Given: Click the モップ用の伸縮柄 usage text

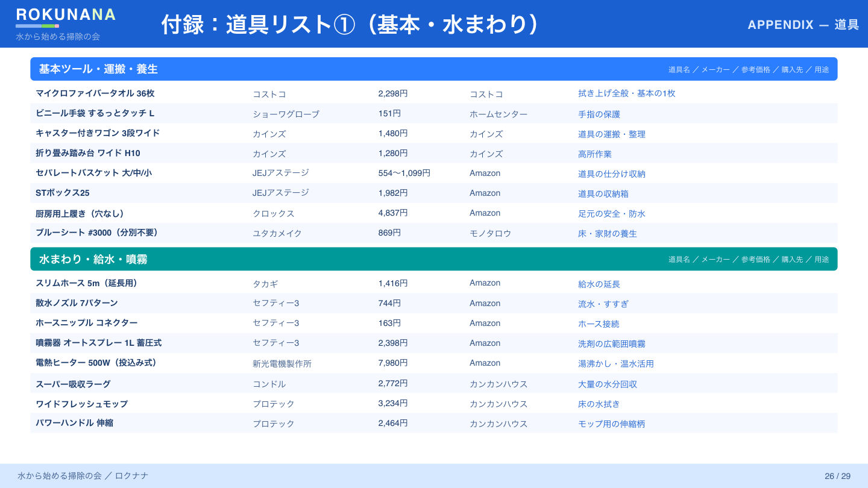Looking at the screenshot, I should (x=611, y=424).
